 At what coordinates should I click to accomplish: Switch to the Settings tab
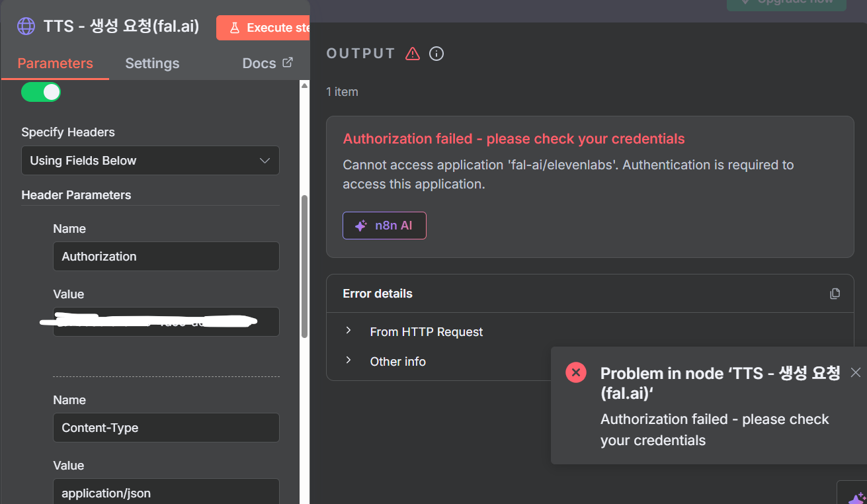coord(152,63)
